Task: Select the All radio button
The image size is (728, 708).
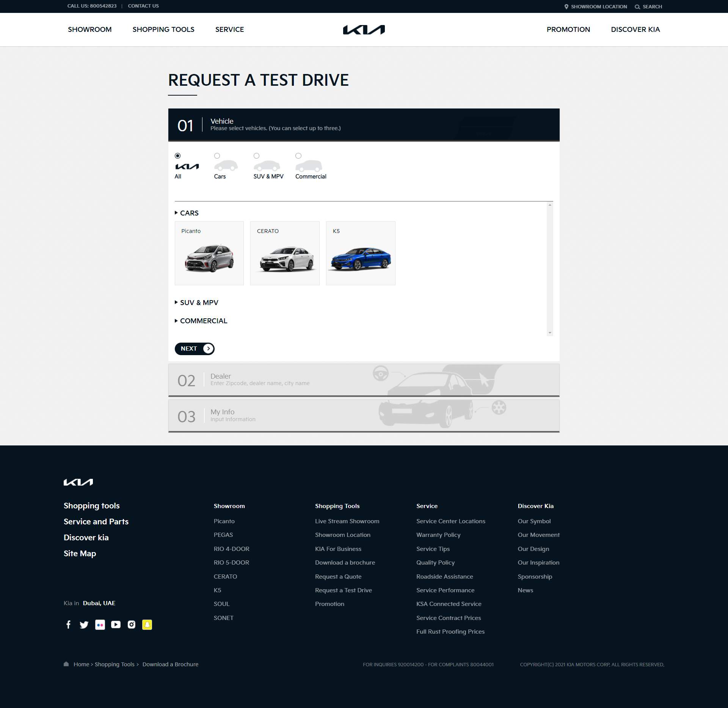Action: point(177,156)
